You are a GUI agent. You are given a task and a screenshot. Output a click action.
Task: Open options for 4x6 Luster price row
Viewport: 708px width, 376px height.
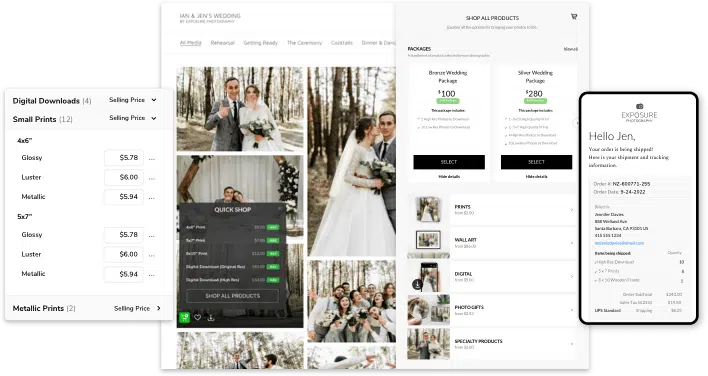[152, 178]
